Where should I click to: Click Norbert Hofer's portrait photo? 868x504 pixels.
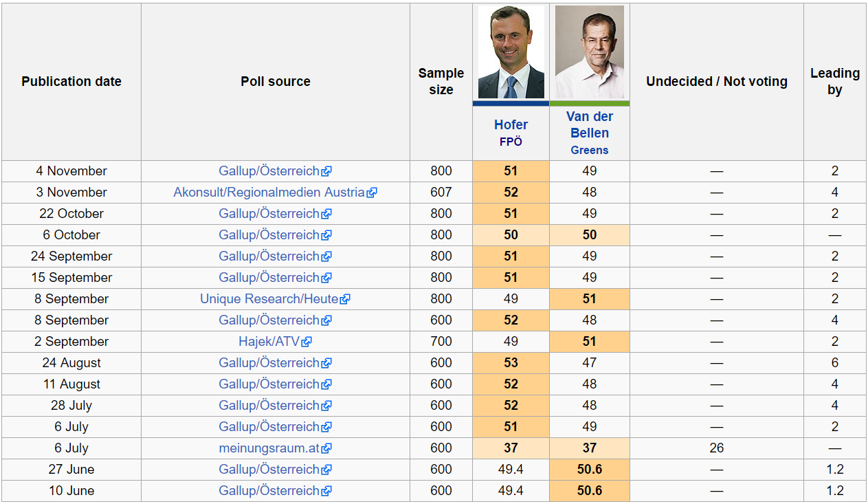(x=511, y=53)
